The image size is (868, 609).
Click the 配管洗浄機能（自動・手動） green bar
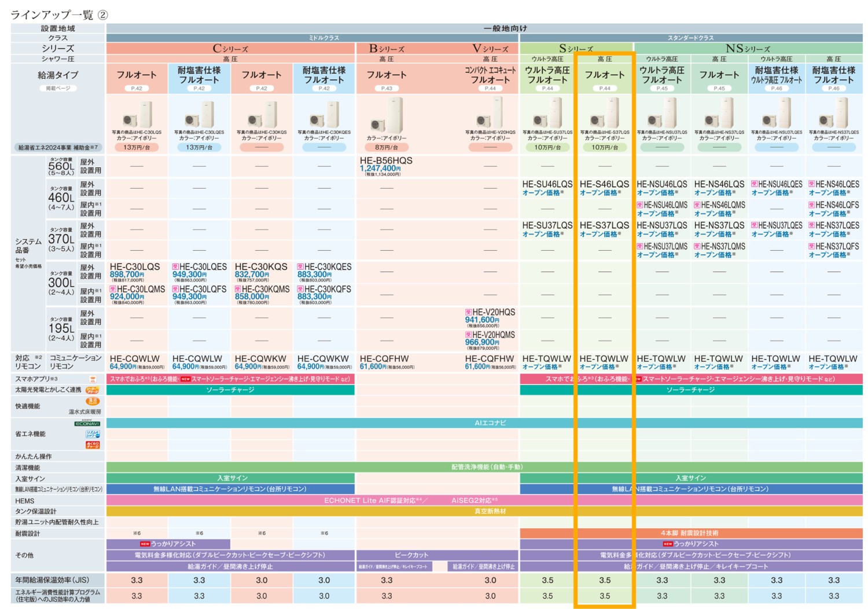[x=484, y=467]
